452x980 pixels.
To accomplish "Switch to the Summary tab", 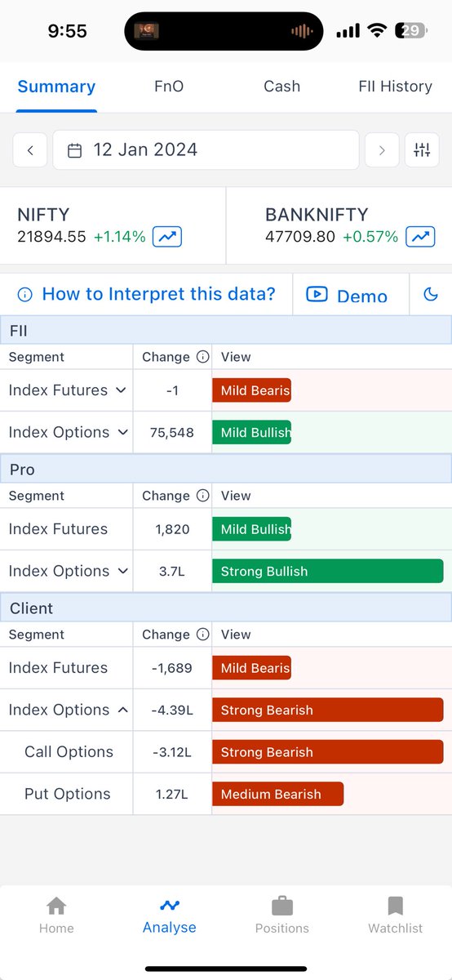I will coord(56,86).
